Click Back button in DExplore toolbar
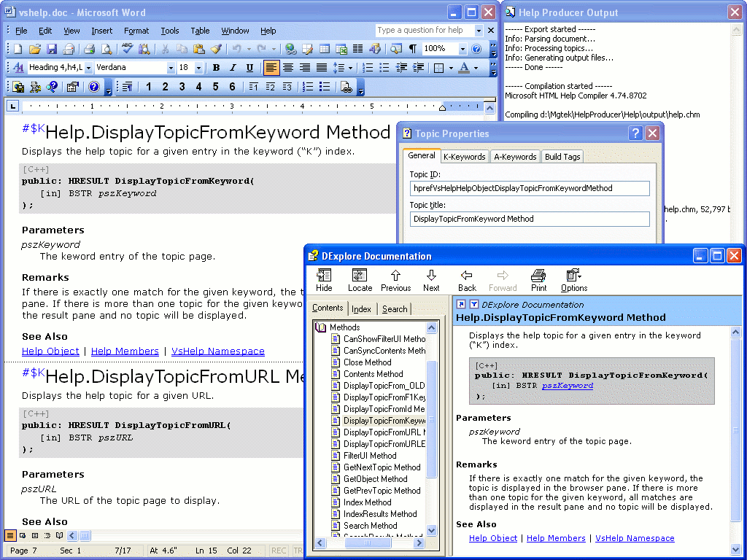 click(x=467, y=280)
